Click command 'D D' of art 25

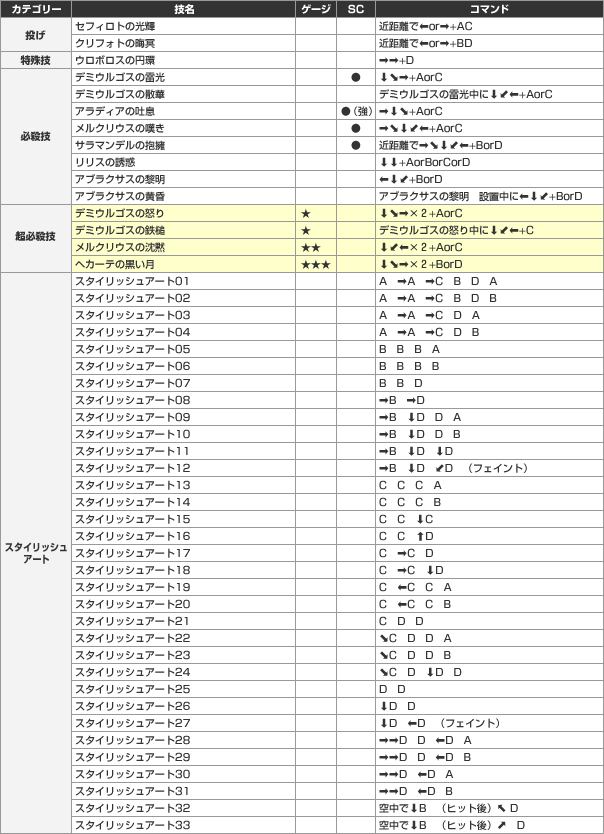pyautogui.click(x=392, y=689)
